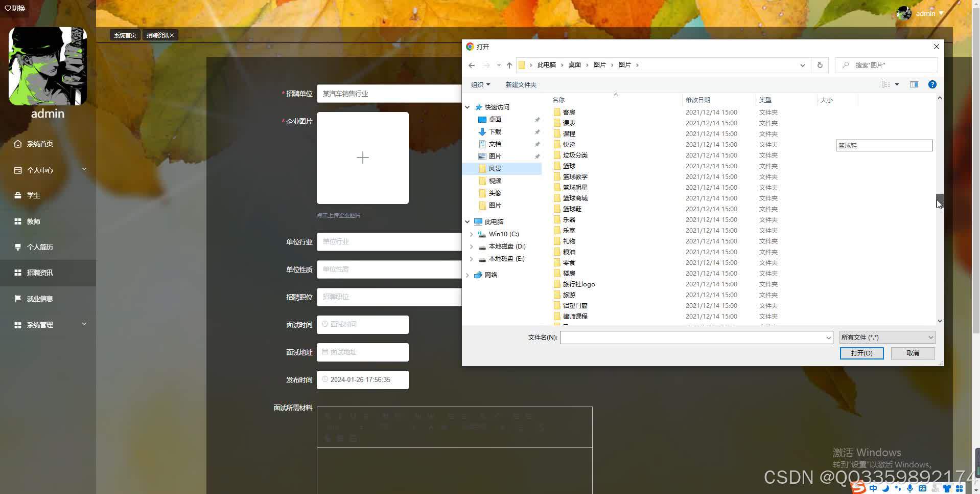Image resolution: width=980 pixels, height=494 pixels.
Task: Refresh the folder listing in file dialog
Action: click(x=820, y=65)
